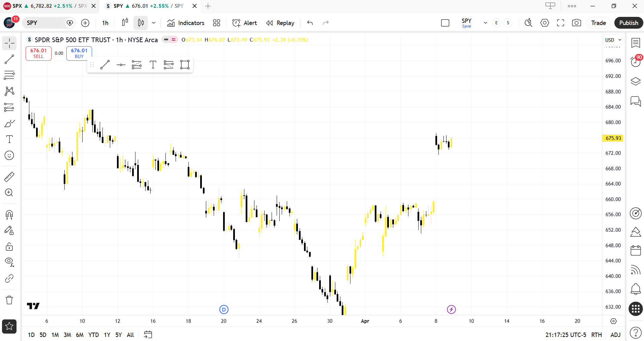Select the Text tool in left sidebar

coord(9,139)
